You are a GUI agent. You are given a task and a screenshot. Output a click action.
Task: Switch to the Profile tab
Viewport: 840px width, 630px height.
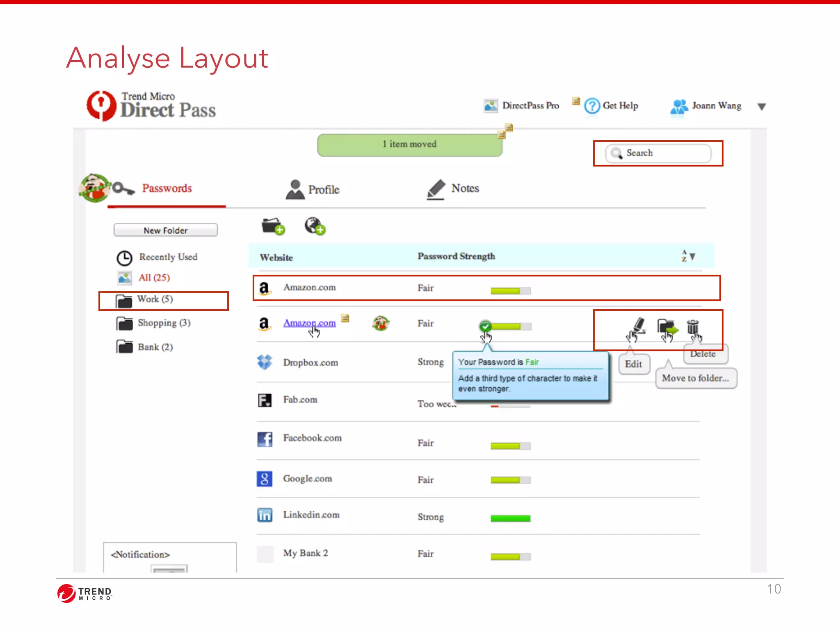(x=324, y=189)
